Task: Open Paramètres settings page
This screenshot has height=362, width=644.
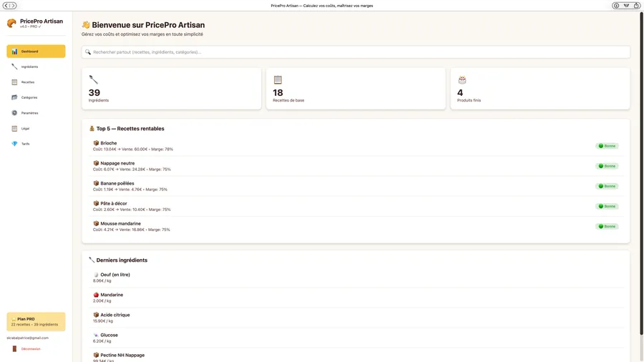Action: pos(36,113)
